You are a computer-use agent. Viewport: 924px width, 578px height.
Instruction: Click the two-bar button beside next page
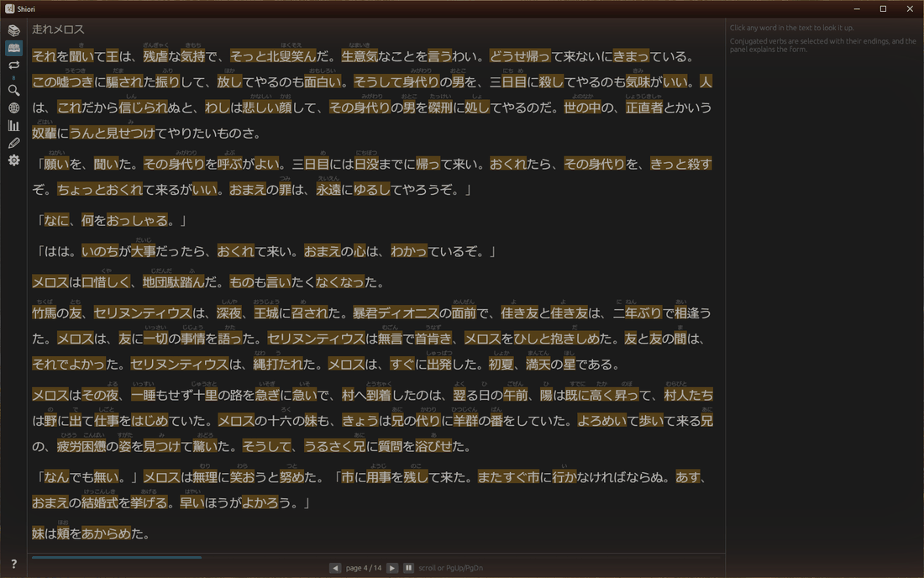(408, 568)
